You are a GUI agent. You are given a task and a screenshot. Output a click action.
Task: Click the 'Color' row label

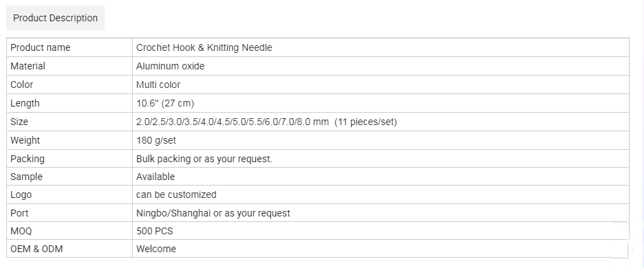point(22,85)
